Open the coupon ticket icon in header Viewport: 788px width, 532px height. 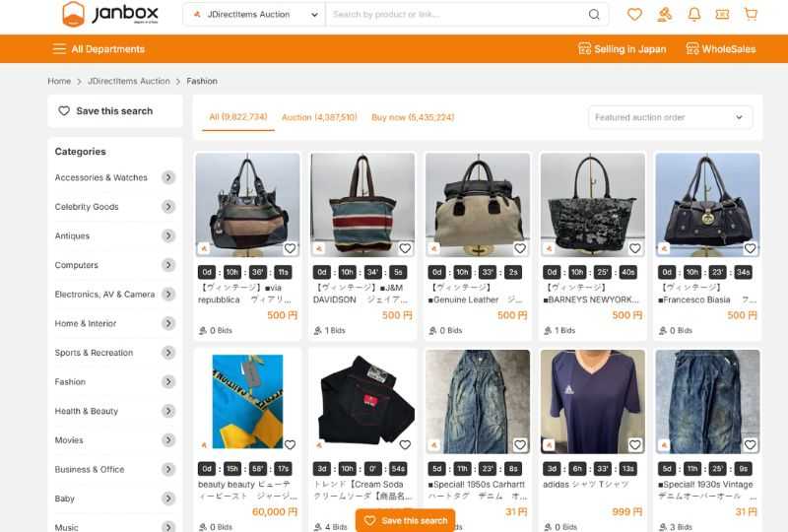pos(722,14)
